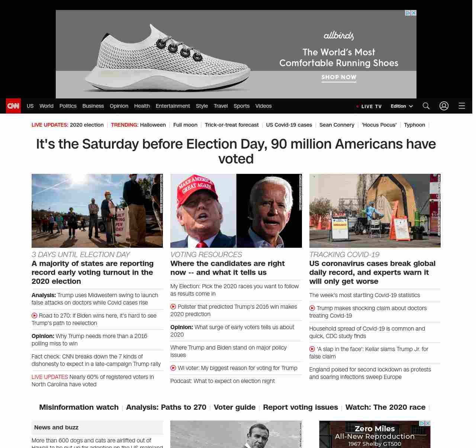The height and width of the screenshot is (448, 476).
Task: Open the 'Voter guide' link
Action: pos(234,407)
